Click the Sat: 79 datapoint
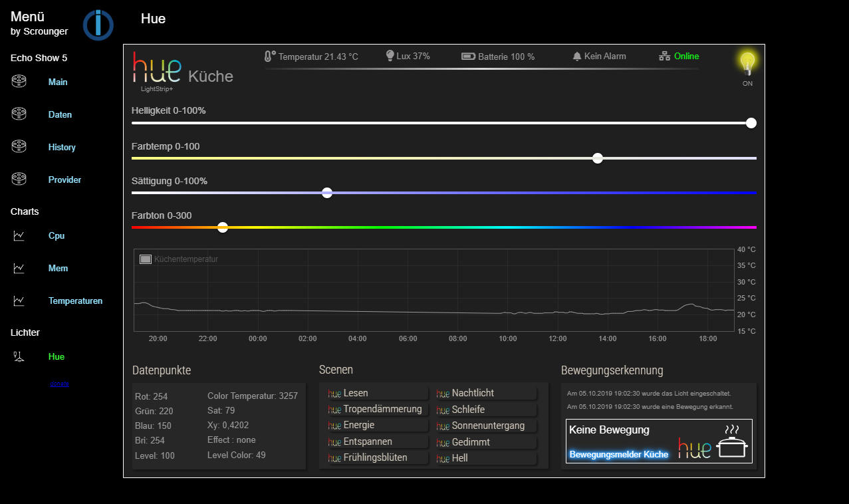Image resolution: width=849 pixels, height=504 pixels. coord(221,410)
